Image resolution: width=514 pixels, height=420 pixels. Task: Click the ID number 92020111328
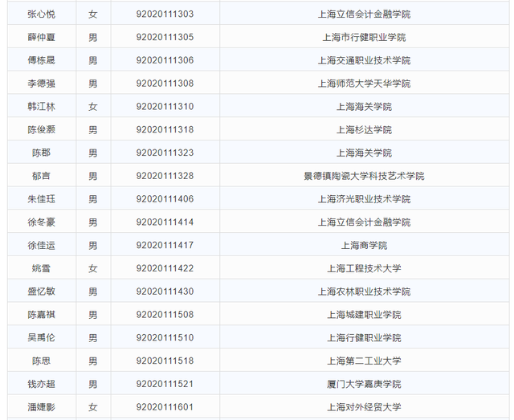pos(165,176)
